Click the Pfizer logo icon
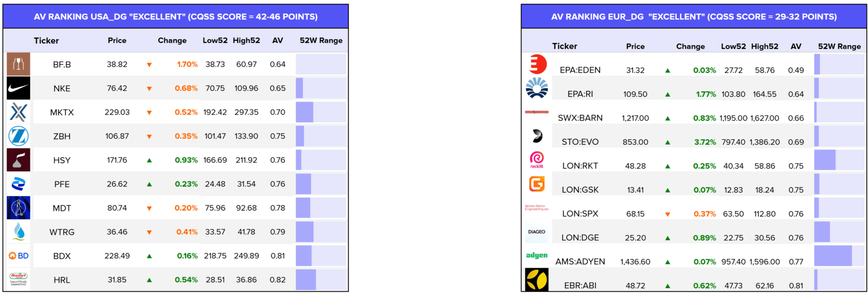The height and width of the screenshot is (293, 868). click(x=18, y=184)
